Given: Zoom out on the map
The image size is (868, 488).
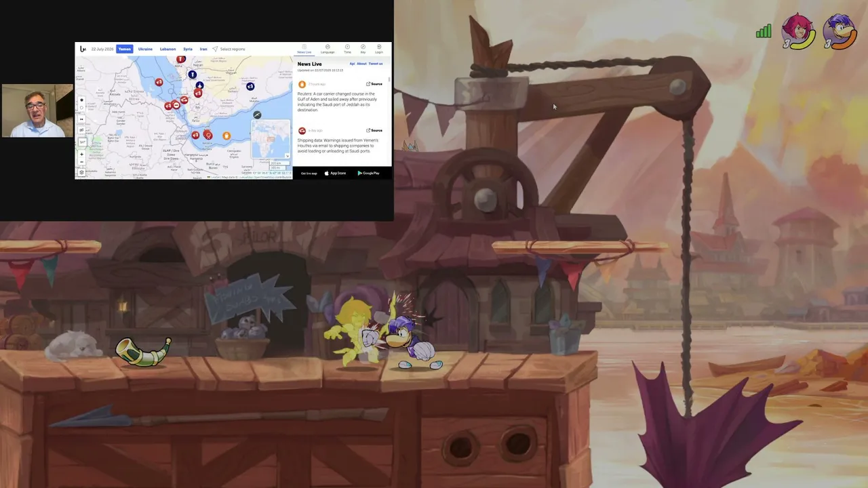Looking at the screenshot, I should click(82, 162).
